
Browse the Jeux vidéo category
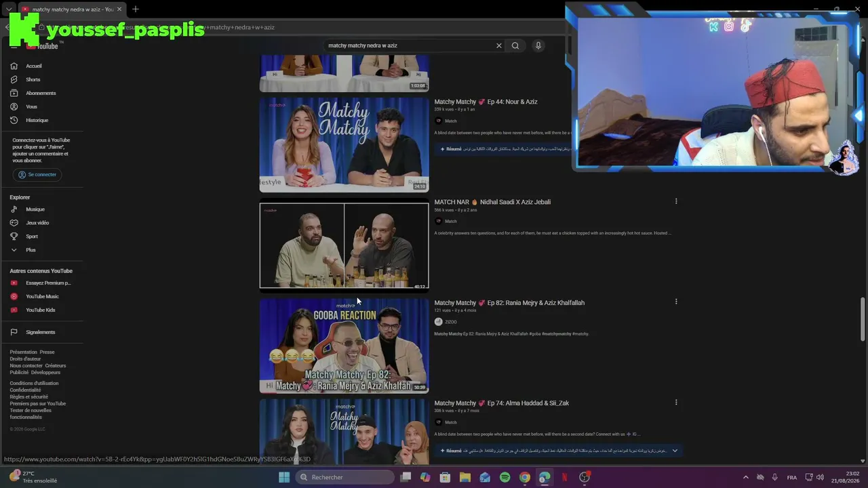(x=37, y=223)
